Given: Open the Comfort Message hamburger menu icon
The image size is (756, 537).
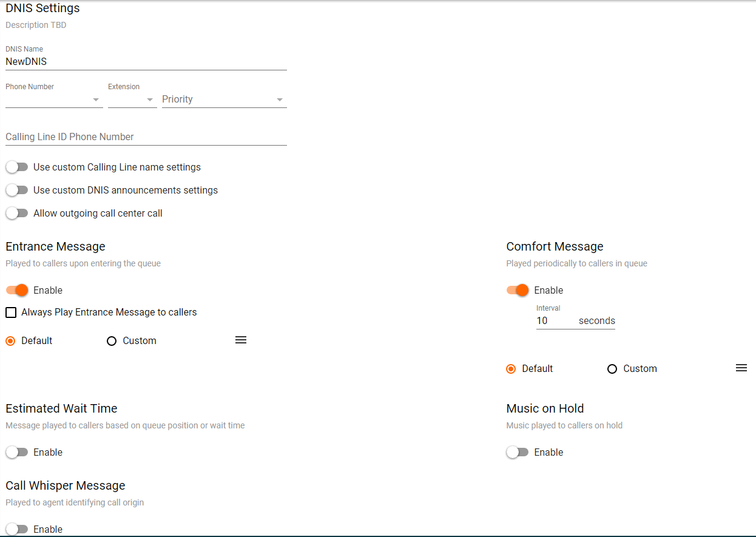Looking at the screenshot, I should coord(741,368).
